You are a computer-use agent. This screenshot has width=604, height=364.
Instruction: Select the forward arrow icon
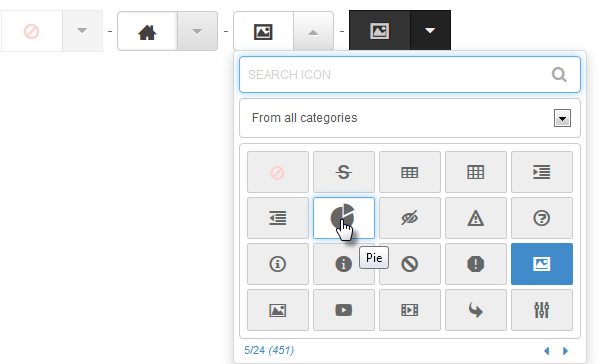(x=476, y=310)
